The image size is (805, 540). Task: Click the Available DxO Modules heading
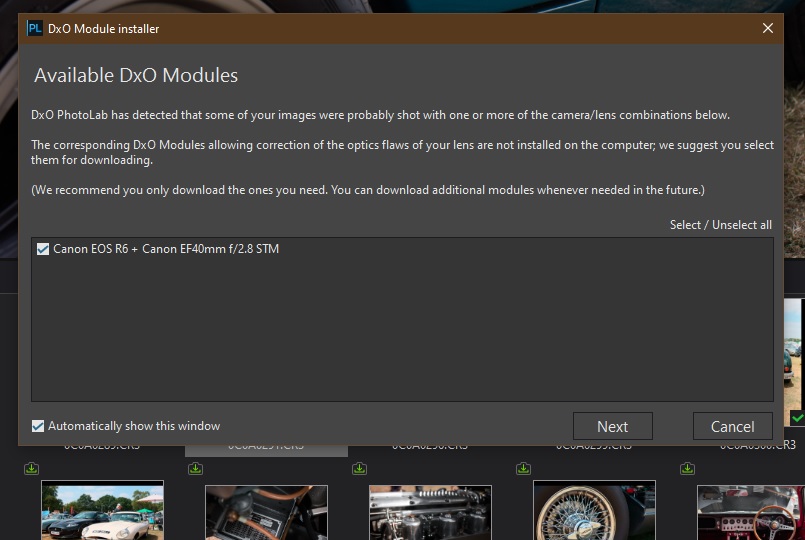[136, 76]
